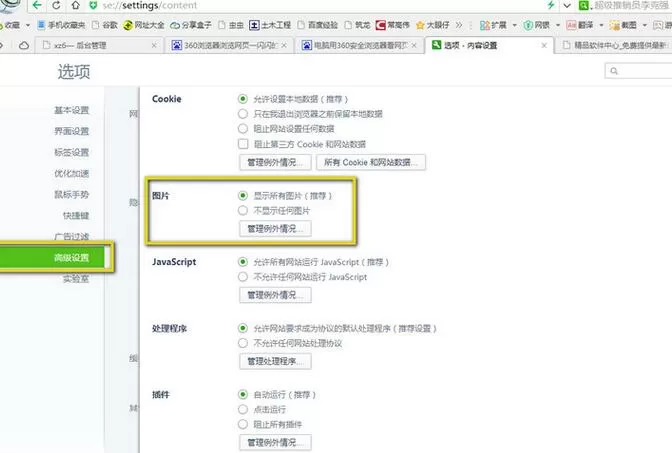
Task: Open the 百度经验 bookmark
Action: [x=318, y=25]
